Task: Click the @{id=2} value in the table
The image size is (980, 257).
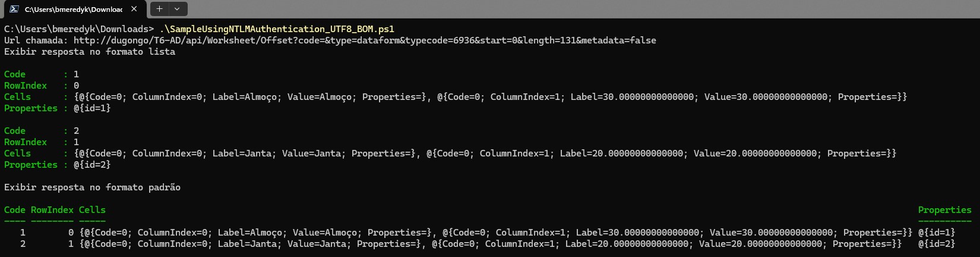Action: click(937, 244)
